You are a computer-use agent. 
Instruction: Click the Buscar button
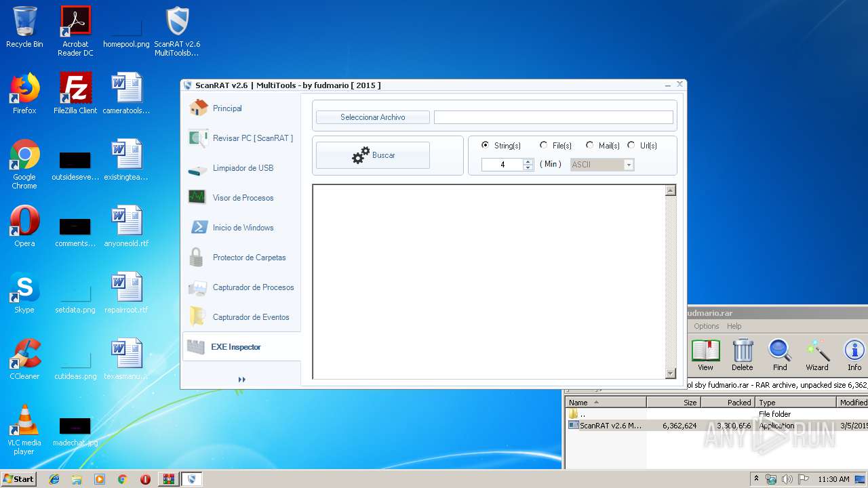tap(373, 155)
